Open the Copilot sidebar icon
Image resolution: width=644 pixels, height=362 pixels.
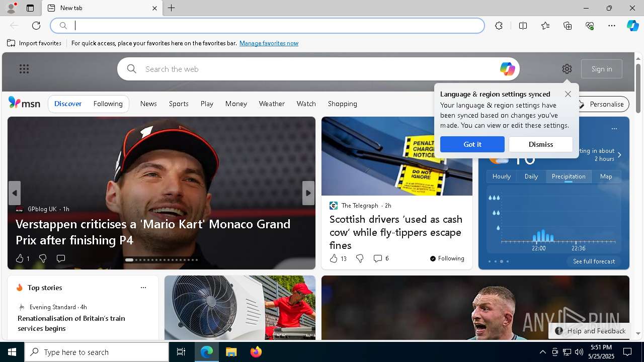click(x=632, y=26)
